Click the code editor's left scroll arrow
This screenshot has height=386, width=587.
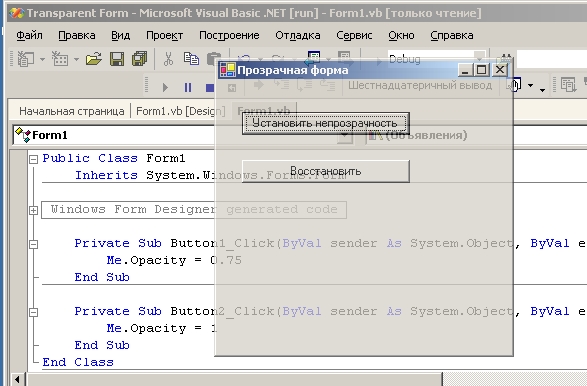point(17,379)
